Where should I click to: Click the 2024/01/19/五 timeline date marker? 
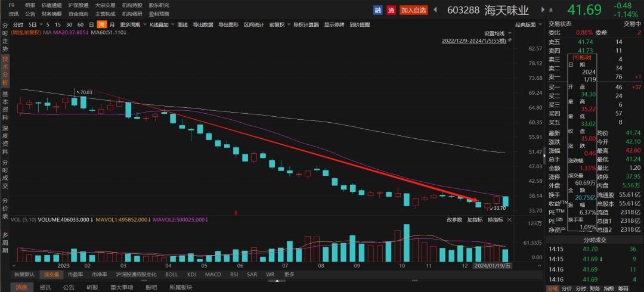point(493,266)
